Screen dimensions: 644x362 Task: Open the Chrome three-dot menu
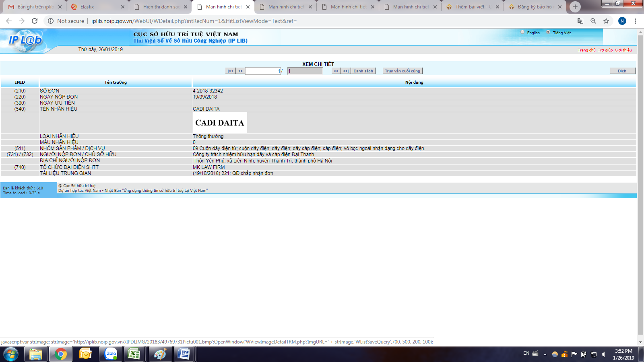click(635, 21)
